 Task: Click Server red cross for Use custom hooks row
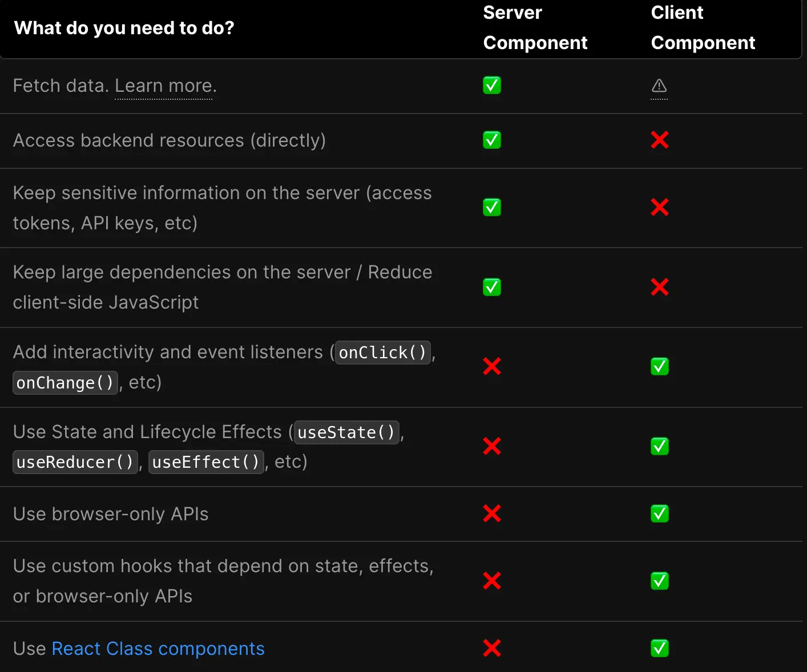pyautogui.click(x=492, y=581)
